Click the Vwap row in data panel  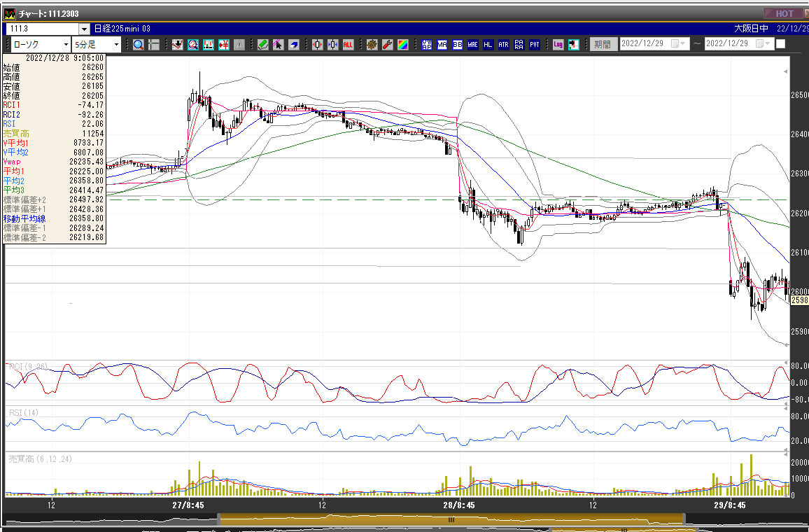(54, 162)
